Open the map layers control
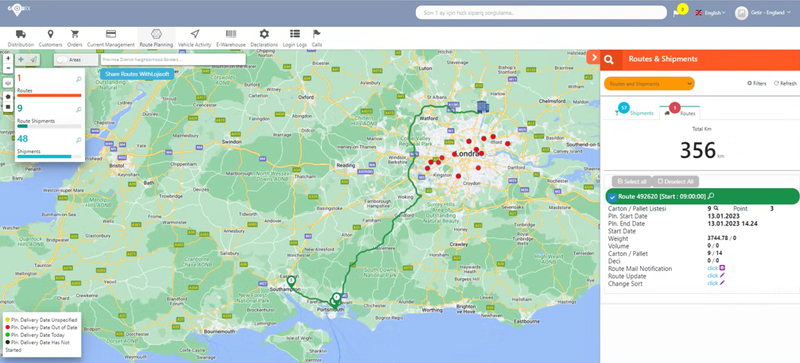 pyautogui.click(x=8, y=82)
